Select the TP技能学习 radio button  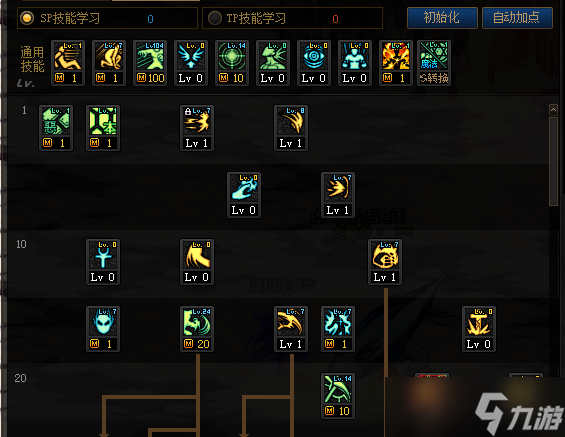click(215, 18)
